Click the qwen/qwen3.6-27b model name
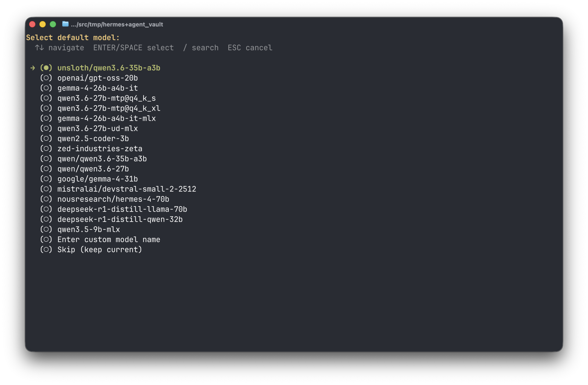The width and height of the screenshot is (588, 385). tap(93, 169)
